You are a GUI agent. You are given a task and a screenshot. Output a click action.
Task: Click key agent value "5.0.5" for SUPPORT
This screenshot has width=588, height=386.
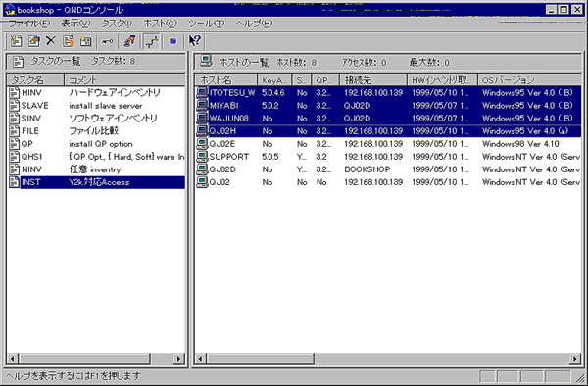[x=270, y=157]
